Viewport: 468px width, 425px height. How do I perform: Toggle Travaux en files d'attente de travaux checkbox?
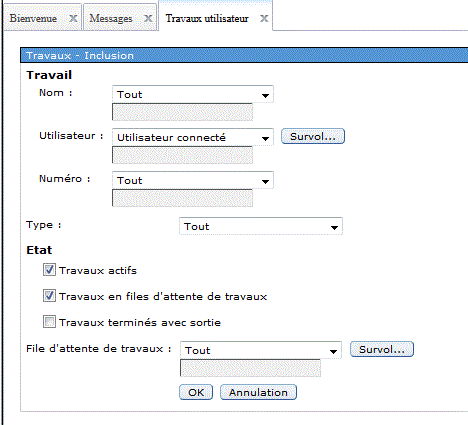[x=49, y=296]
